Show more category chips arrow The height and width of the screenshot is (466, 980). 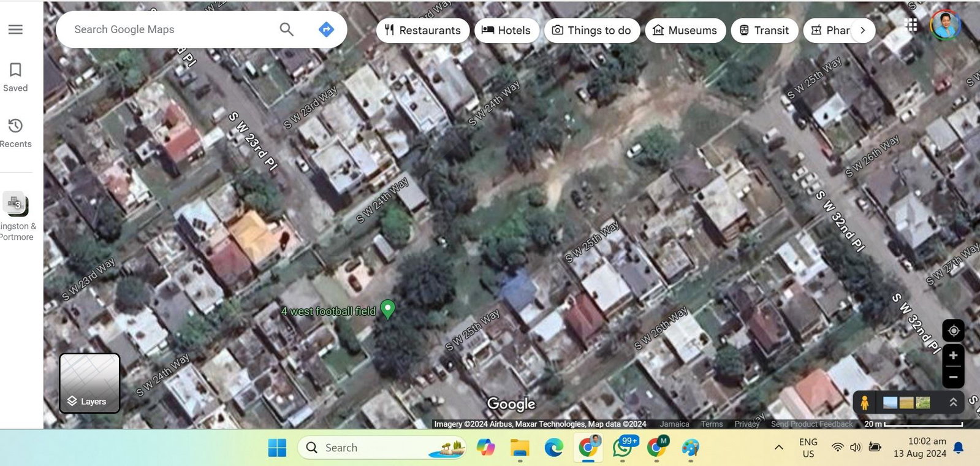[x=863, y=30]
